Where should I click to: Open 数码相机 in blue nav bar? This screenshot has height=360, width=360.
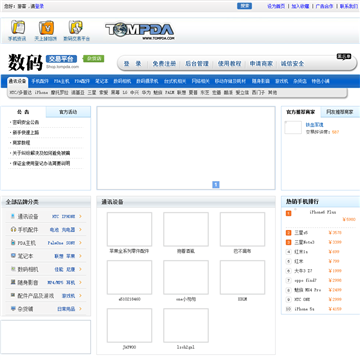click(122, 81)
